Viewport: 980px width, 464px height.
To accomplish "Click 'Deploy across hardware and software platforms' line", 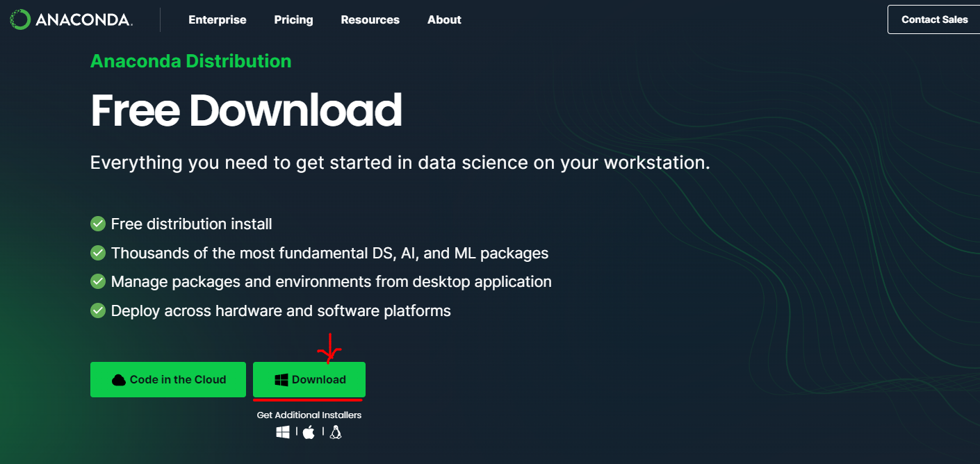I will point(281,310).
